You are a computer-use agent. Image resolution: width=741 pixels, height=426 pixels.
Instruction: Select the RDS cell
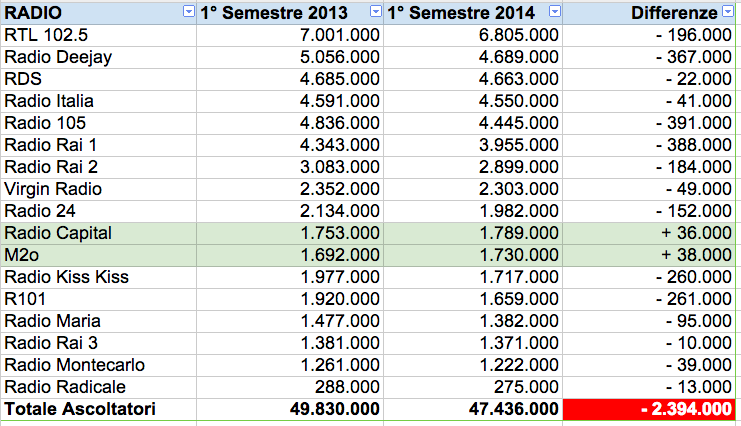[x=98, y=79]
